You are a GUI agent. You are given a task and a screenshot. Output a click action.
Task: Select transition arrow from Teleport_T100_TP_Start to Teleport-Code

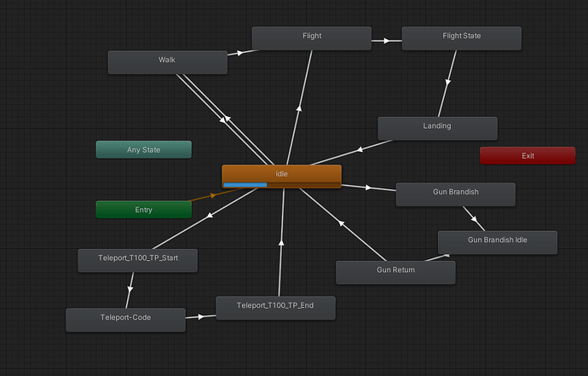[x=130, y=289]
